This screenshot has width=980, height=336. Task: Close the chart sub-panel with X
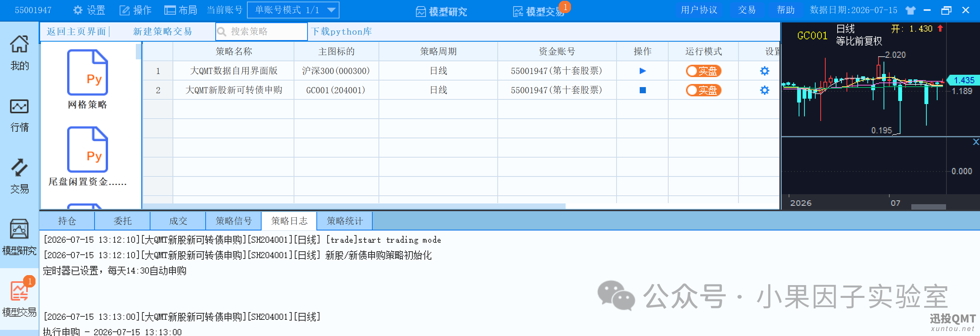975,142
